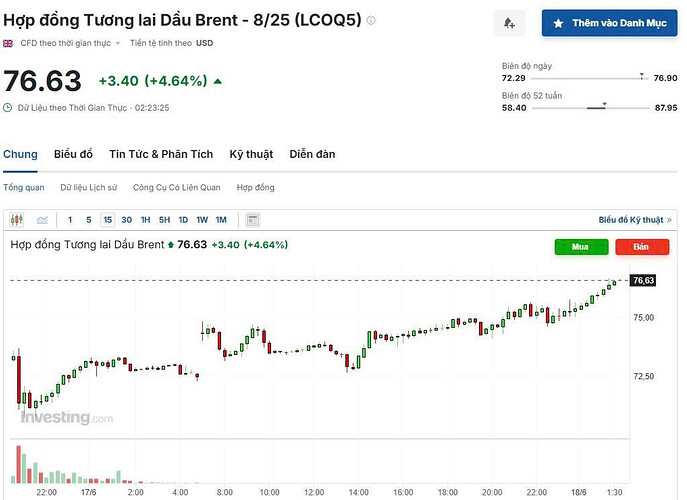Click the chart layout icon
The height and width of the screenshot is (500, 687).
pos(253,219)
